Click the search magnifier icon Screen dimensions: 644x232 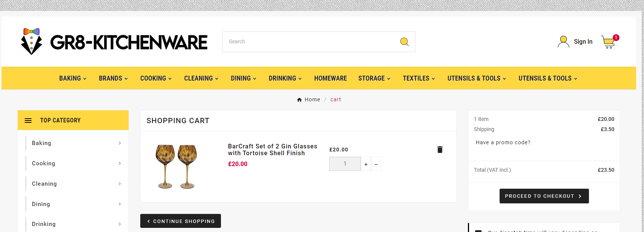[x=404, y=42]
